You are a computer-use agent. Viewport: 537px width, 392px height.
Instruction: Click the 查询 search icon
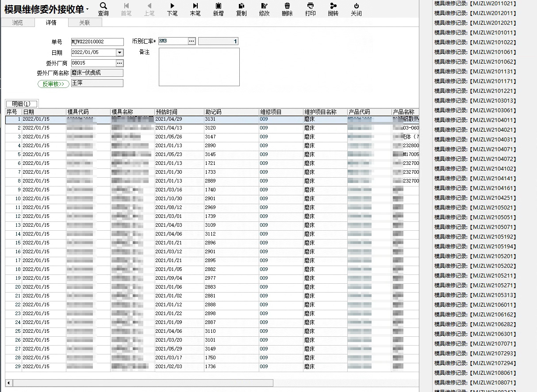pyautogui.click(x=104, y=6)
